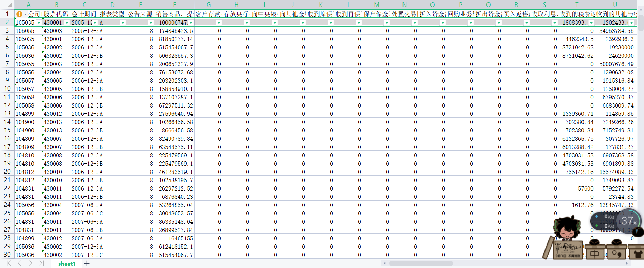
Task: Select cell 104899 in row 13
Action: (28, 114)
